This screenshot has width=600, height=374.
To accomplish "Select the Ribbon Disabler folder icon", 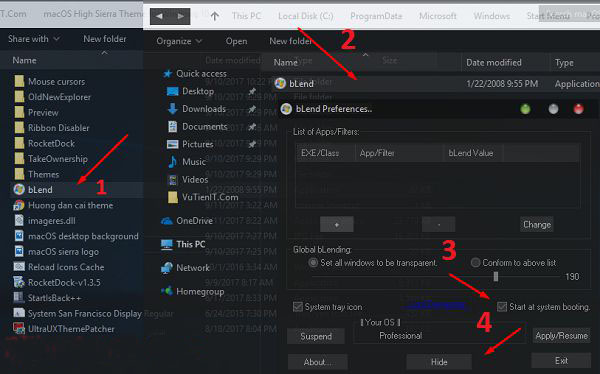I will 19,128.
